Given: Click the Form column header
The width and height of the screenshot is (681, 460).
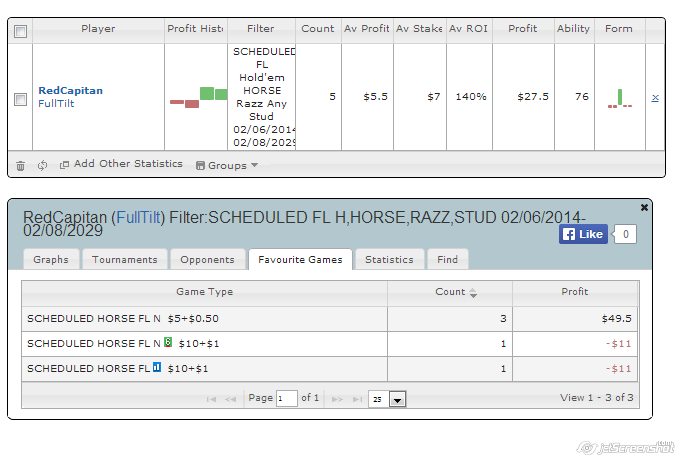Looking at the screenshot, I should point(619,29).
